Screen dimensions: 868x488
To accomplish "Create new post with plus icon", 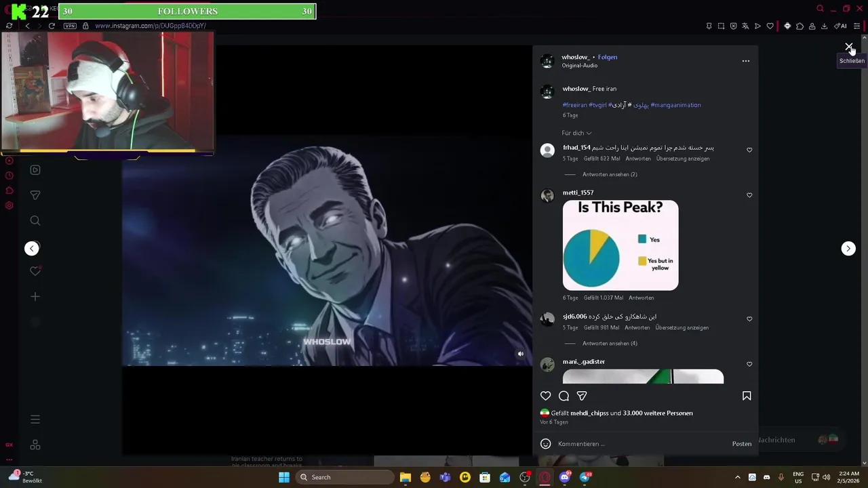I will point(35,296).
